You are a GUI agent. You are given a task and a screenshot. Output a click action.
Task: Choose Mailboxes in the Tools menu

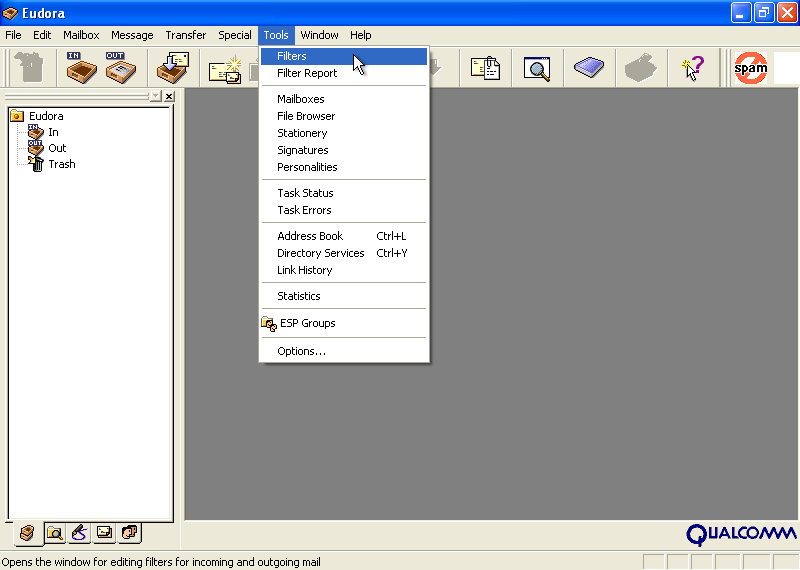344,99
